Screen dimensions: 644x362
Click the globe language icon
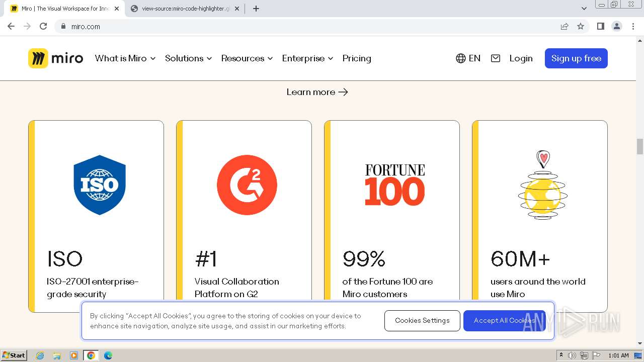(x=460, y=58)
